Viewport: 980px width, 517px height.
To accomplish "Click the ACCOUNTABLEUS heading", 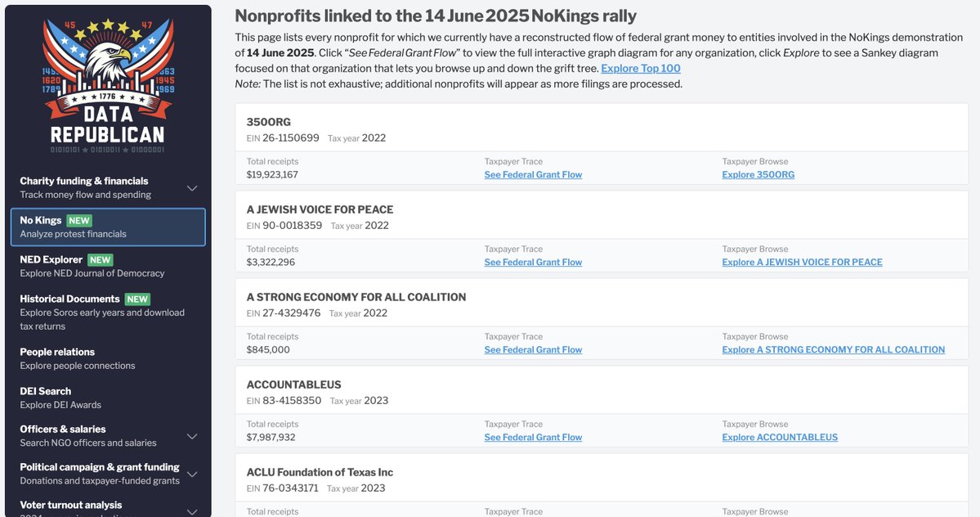I will tap(293, 384).
